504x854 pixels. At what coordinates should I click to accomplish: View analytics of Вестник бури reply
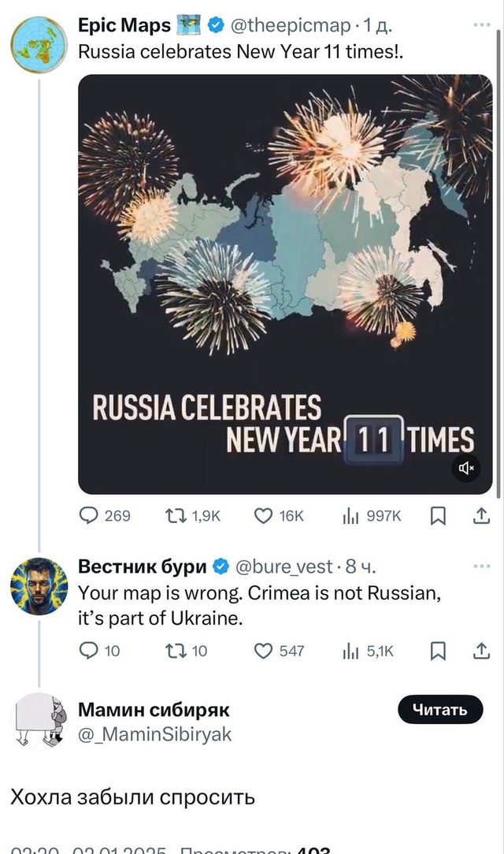[368, 651]
